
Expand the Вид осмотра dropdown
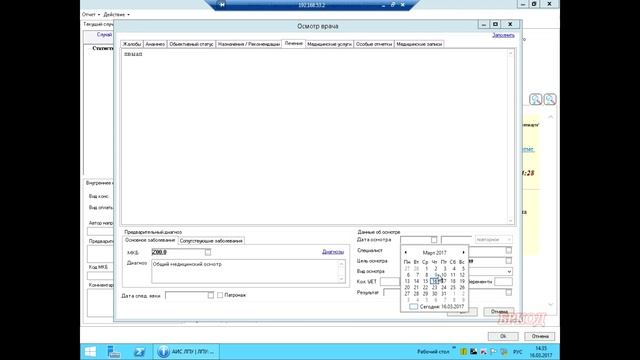point(509,271)
